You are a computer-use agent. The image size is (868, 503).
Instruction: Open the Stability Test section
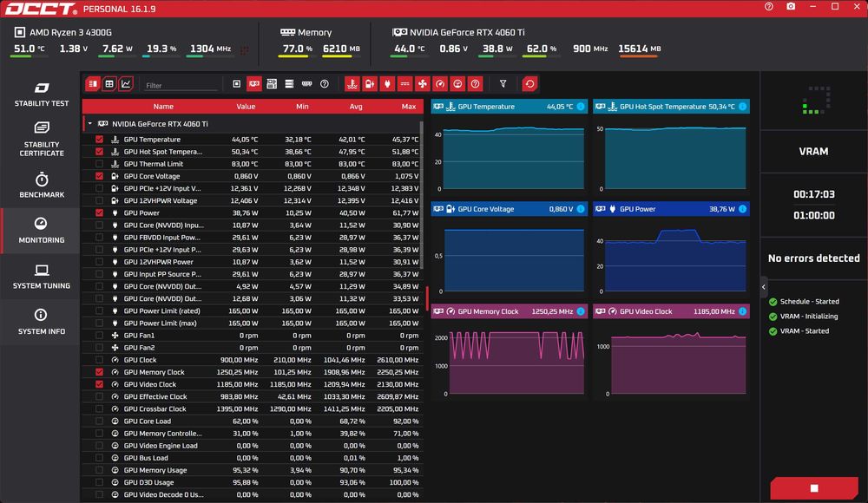coord(42,94)
